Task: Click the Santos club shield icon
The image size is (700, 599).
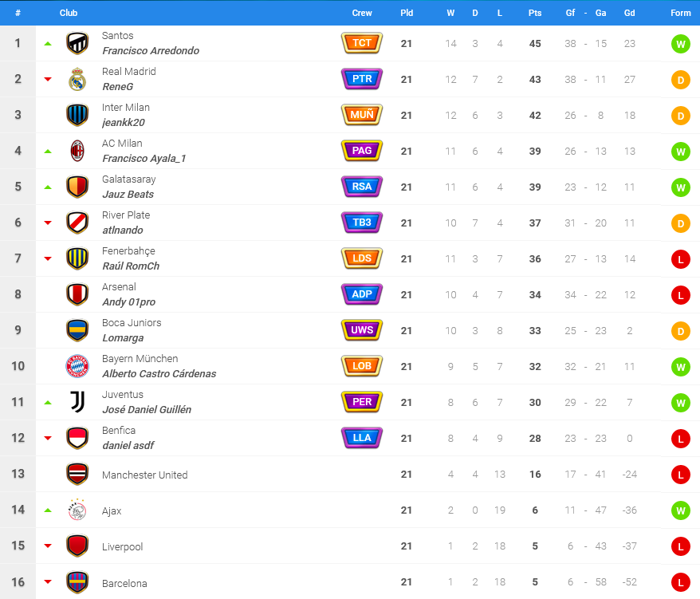Action: pyautogui.click(x=77, y=43)
